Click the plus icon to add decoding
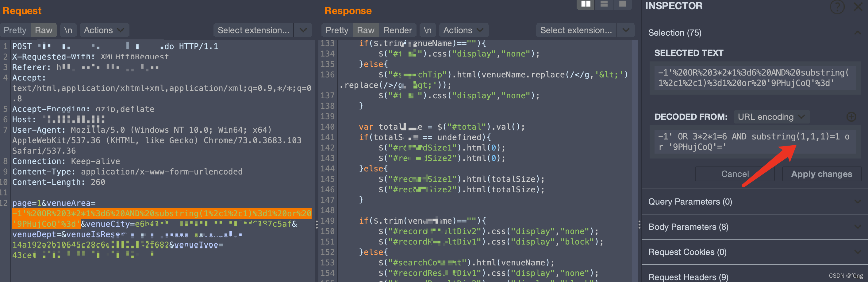Screen dimensions: 868x282 [x=851, y=117]
